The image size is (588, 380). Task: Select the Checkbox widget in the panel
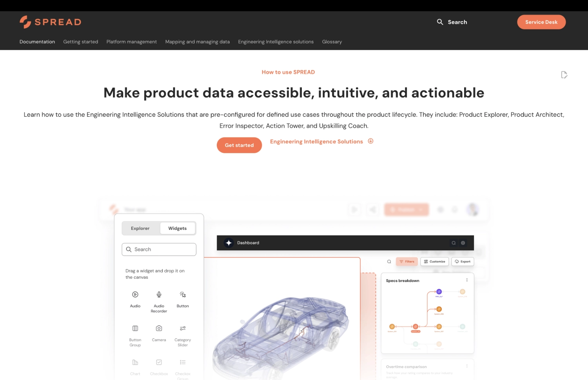point(159,362)
